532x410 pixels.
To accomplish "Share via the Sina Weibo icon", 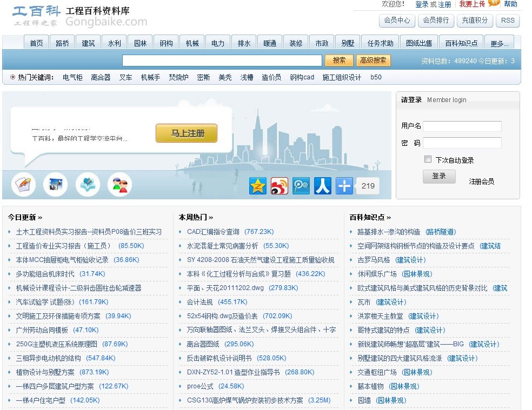I will (280, 185).
